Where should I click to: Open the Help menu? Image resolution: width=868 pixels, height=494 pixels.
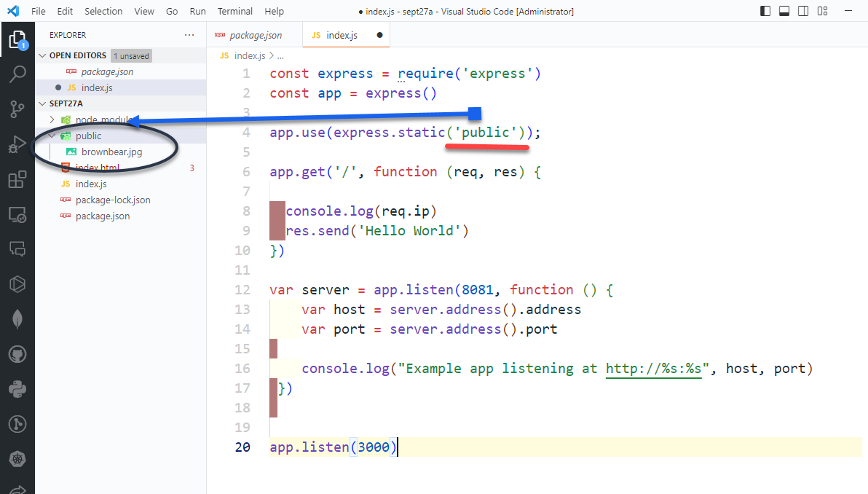(274, 11)
